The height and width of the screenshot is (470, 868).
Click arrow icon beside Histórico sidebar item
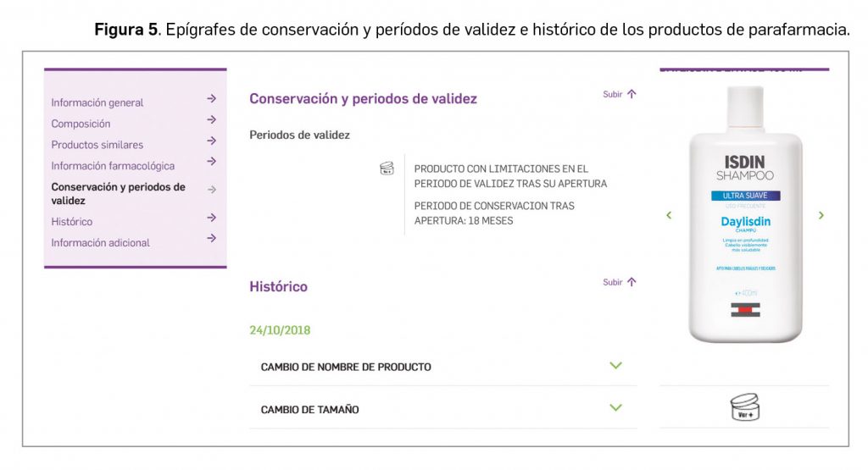pos(211,218)
